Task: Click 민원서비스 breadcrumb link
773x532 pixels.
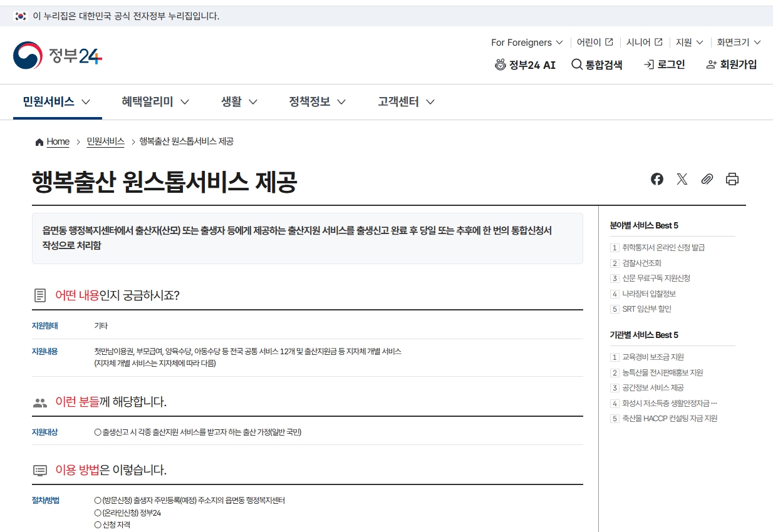Action: click(105, 141)
